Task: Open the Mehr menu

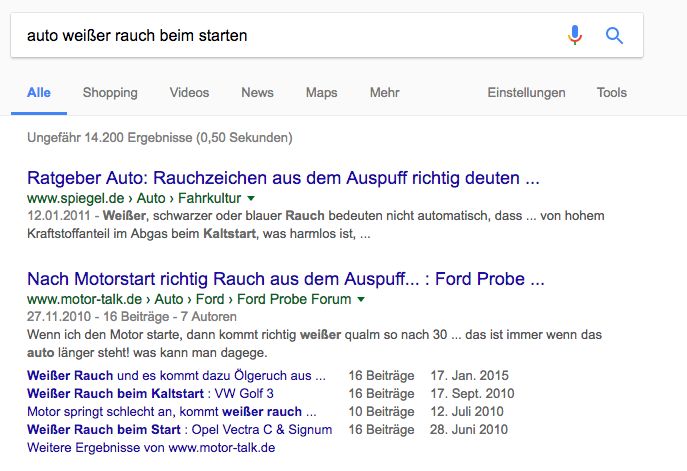Action: click(385, 93)
